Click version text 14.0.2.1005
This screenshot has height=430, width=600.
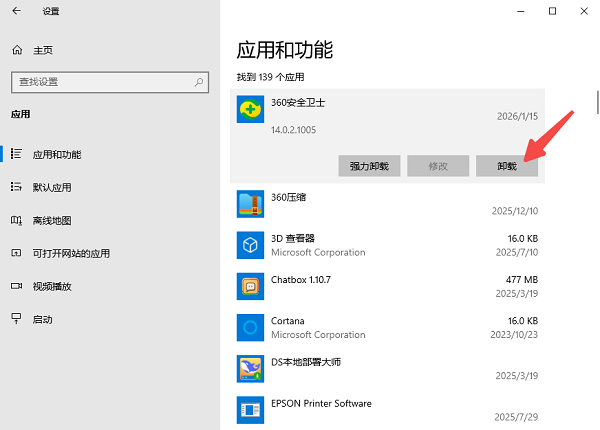click(x=293, y=130)
